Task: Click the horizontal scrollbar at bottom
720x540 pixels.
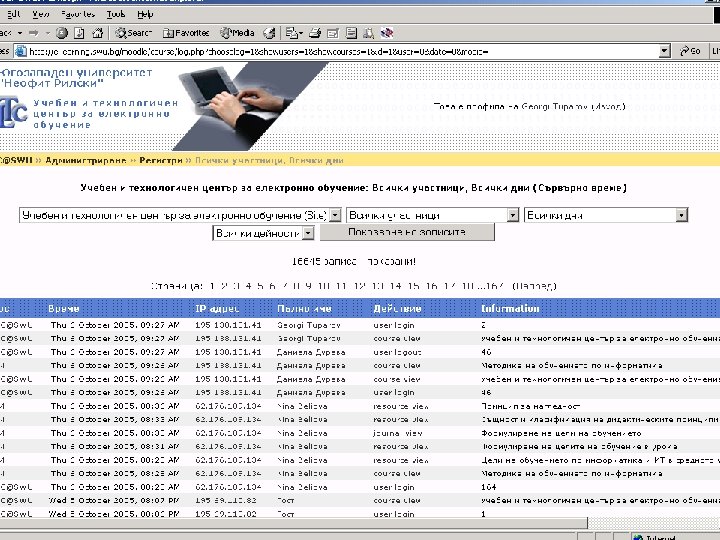Action: (294, 523)
